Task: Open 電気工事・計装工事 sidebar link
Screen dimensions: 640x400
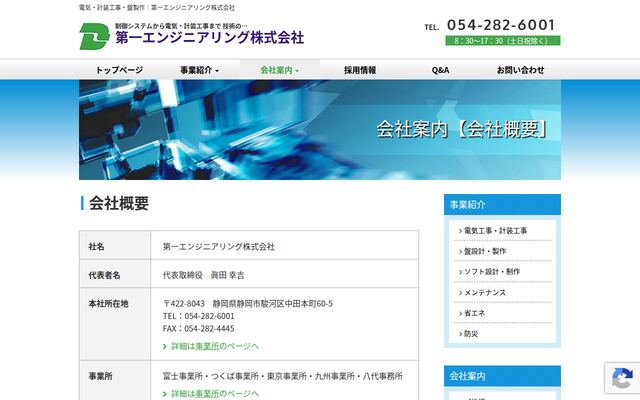Action: [495, 231]
